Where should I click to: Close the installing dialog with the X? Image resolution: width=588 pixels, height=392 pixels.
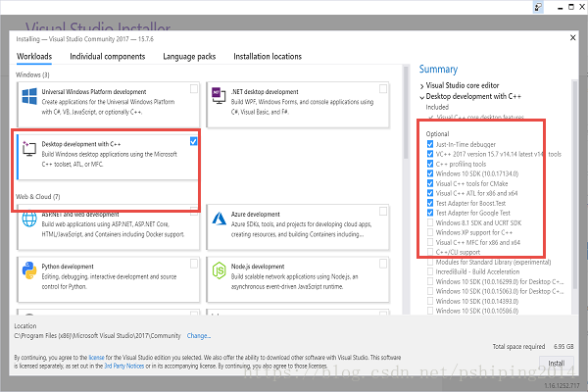572,37
